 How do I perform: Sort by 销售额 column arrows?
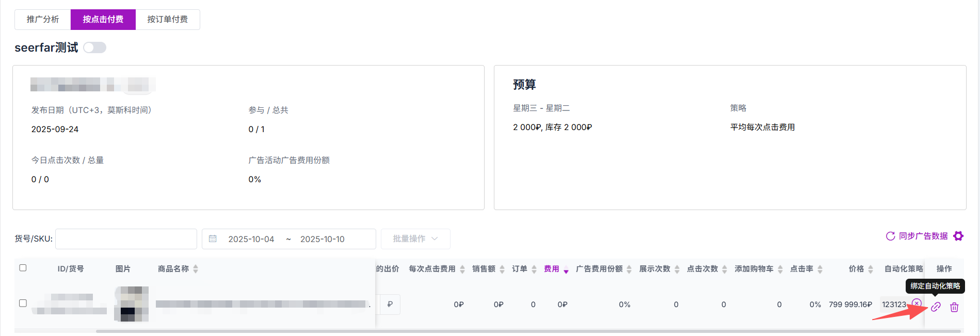point(502,269)
